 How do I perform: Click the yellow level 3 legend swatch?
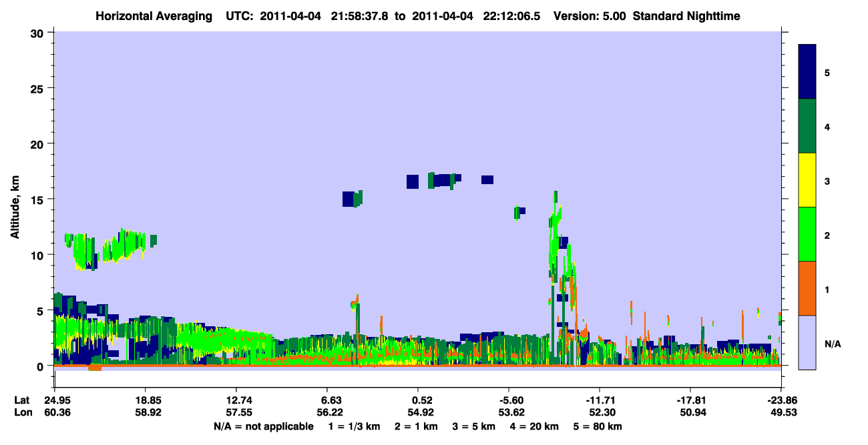point(807,180)
